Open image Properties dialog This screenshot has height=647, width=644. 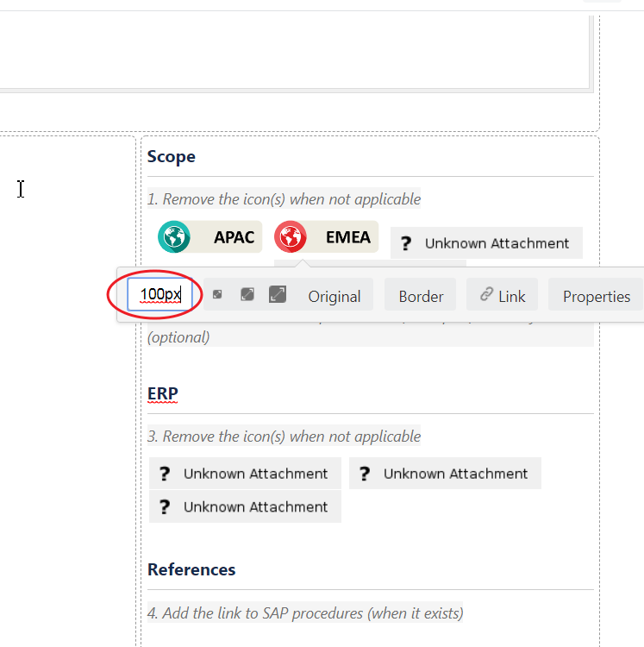(596, 296)
